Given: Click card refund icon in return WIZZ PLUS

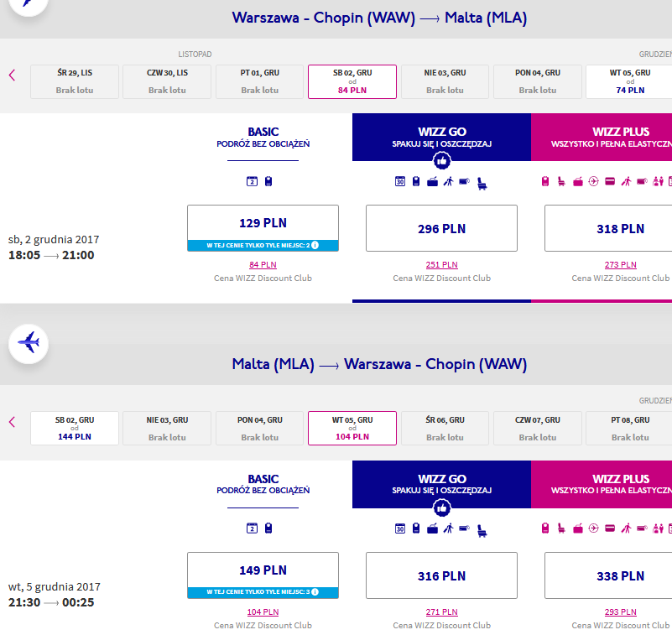Looking at the screenshot, I should click(x=610, y=528).
